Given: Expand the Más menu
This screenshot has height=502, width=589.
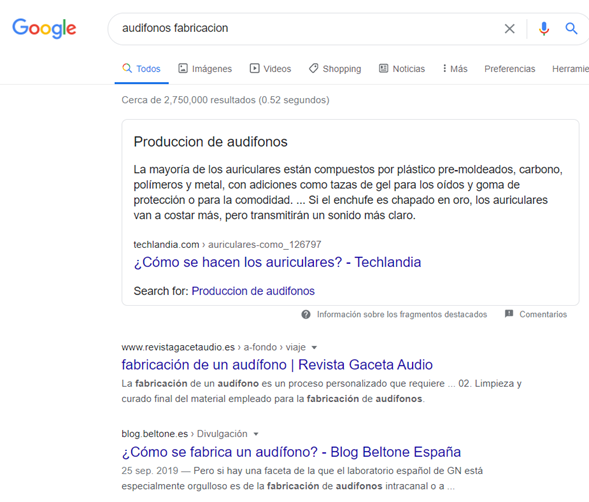Looking at the screenshot, I should click(455, 69).
